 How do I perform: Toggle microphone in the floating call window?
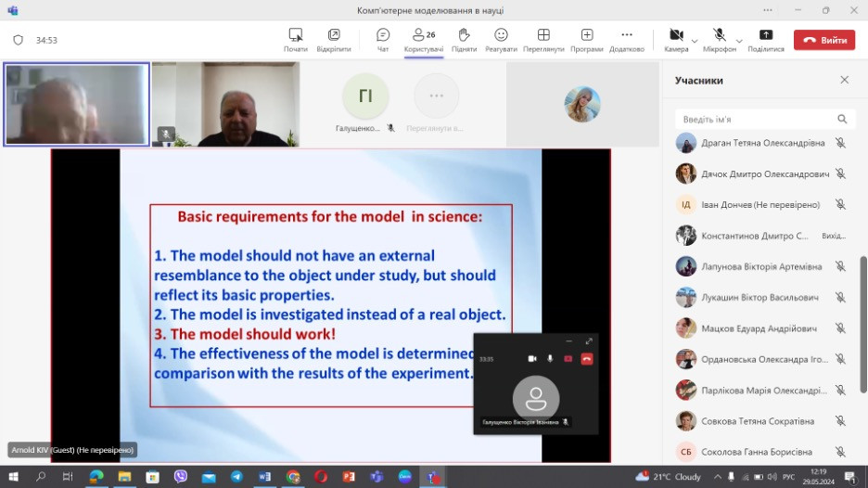pyautogui.click(x=550, y=358)
